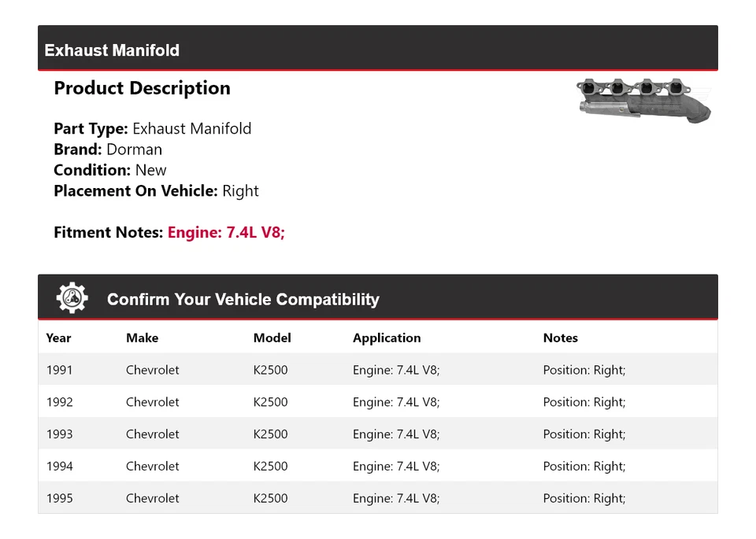Click the Model column header
This screenshot has height=539, width=756.
(x=272, y=338)
